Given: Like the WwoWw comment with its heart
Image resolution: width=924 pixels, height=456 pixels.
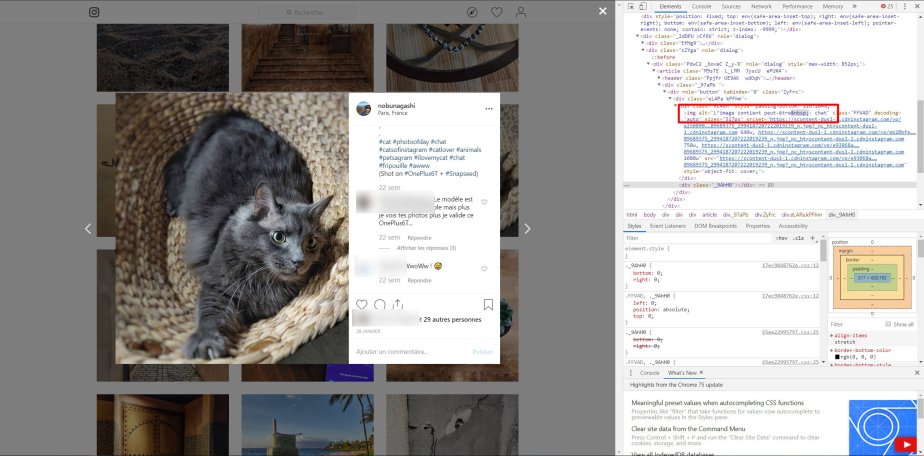Looking at the screenshot, I should 484,269.
